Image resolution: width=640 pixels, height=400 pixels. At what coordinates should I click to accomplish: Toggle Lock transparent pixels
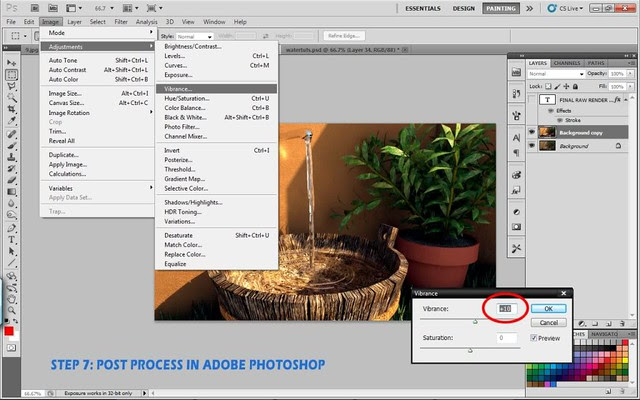548,86
